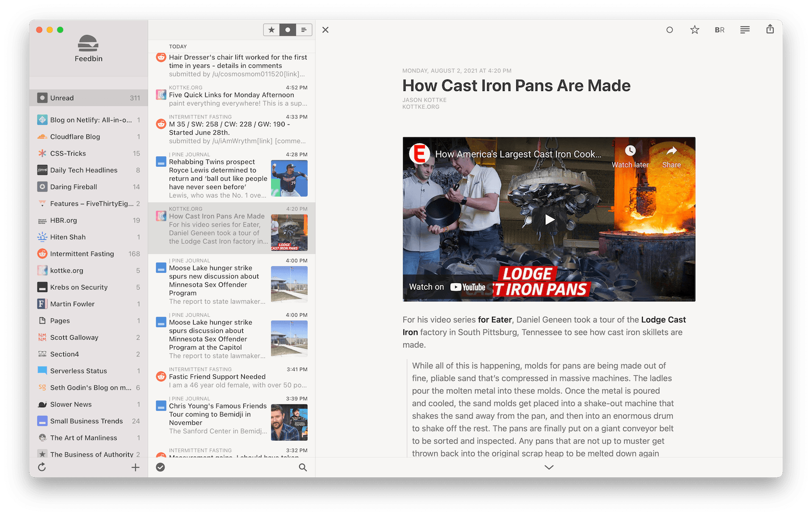Open kottke.org feed in sidebar
The height and width of the screenshot is (516, 812).
(x=88, y=270)
